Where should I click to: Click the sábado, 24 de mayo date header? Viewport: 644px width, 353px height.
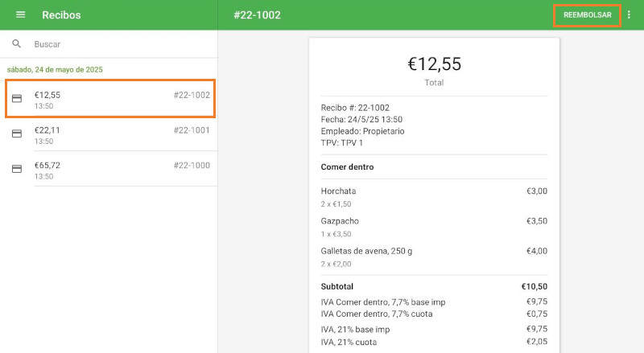(x=55, y=70)
